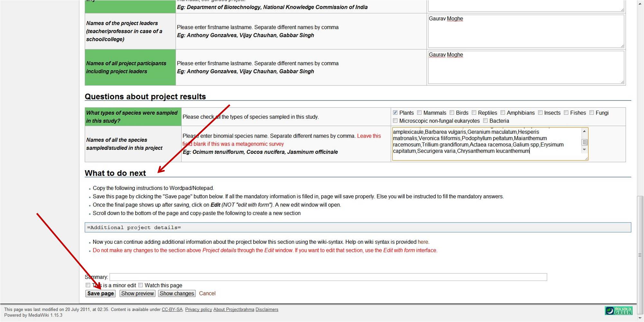This screenshot has width=644, height=322.
Task: Check the Bacteria checkbox
Action: 485,121
